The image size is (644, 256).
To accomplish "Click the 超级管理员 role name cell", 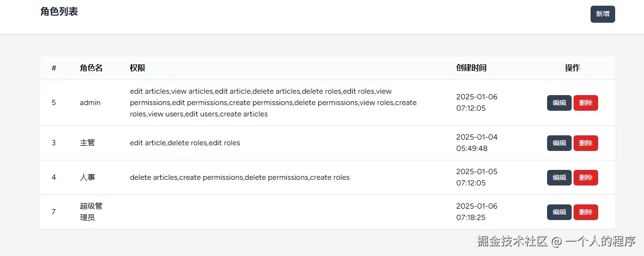I will pos(91,212).
